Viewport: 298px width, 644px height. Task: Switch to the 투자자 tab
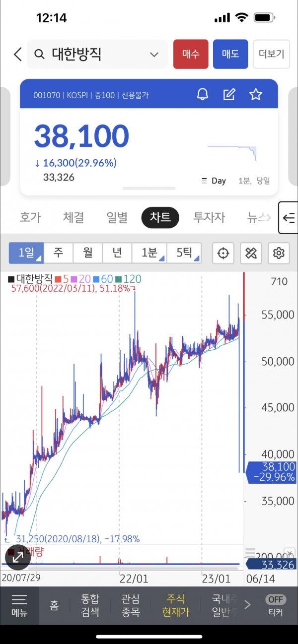tap(209, 217)
